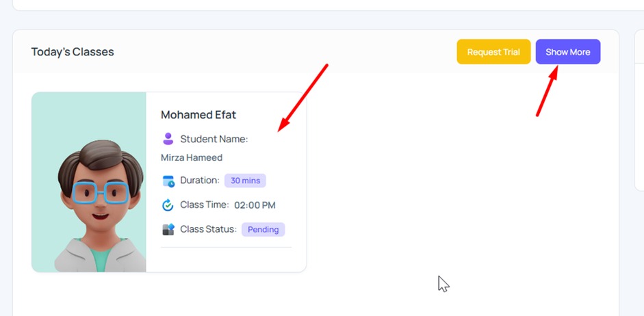Click the Class Time label text
The height and width of the screenshot is (316, 644).
pyautogui.click(x=205, y=205)
